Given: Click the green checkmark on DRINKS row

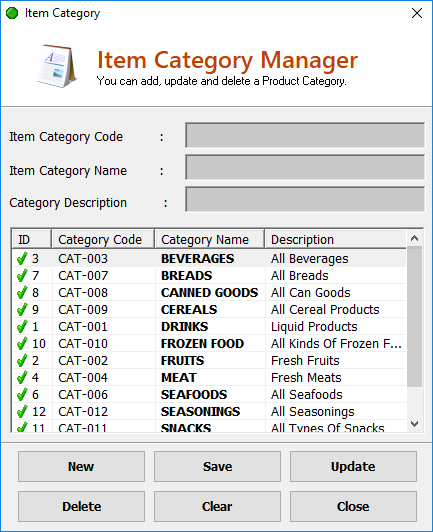Looking at the screenshot, I should pos(22,327).
